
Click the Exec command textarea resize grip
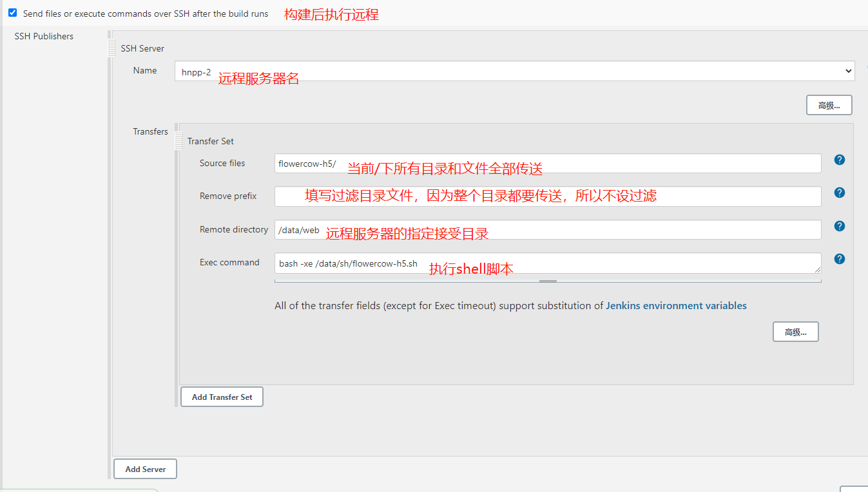point(548,279)
